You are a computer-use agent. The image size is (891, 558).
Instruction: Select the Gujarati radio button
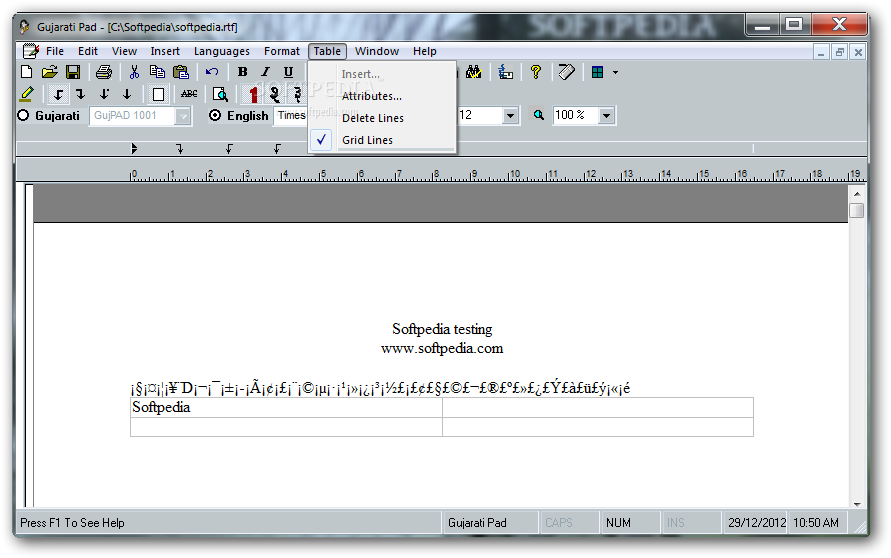coord(23,115)
